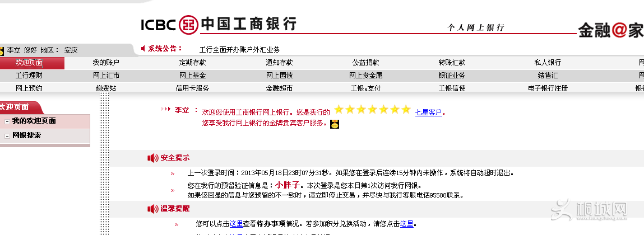Viewport: 644px width, 235px height.
Task: Click the user avatar icon beside 李立
Action: tap(2, 51)
